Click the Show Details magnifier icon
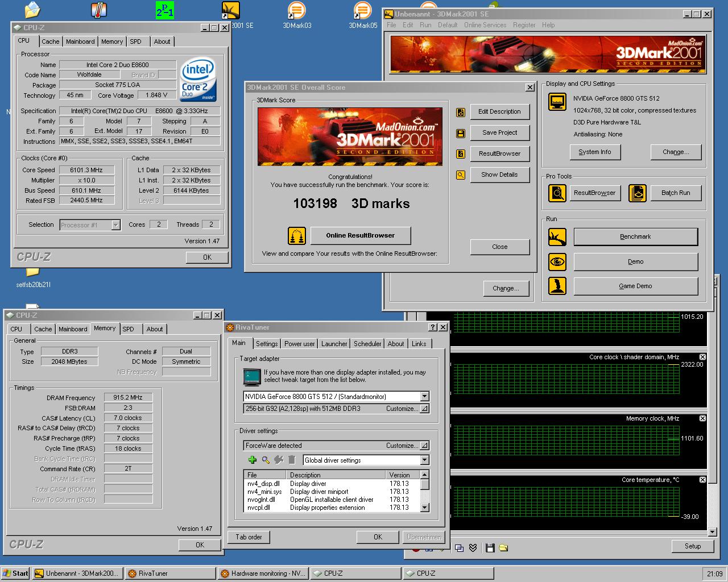Image resolution: width=728 pixels, height=582 pixels. (461, 175)
